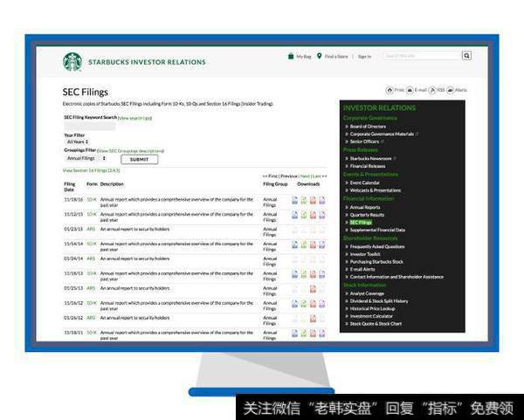This screenshot has height=420, width=524.
Task: Download green spreadsheet for 11/18/13 filing
Action: pos(304,274)
